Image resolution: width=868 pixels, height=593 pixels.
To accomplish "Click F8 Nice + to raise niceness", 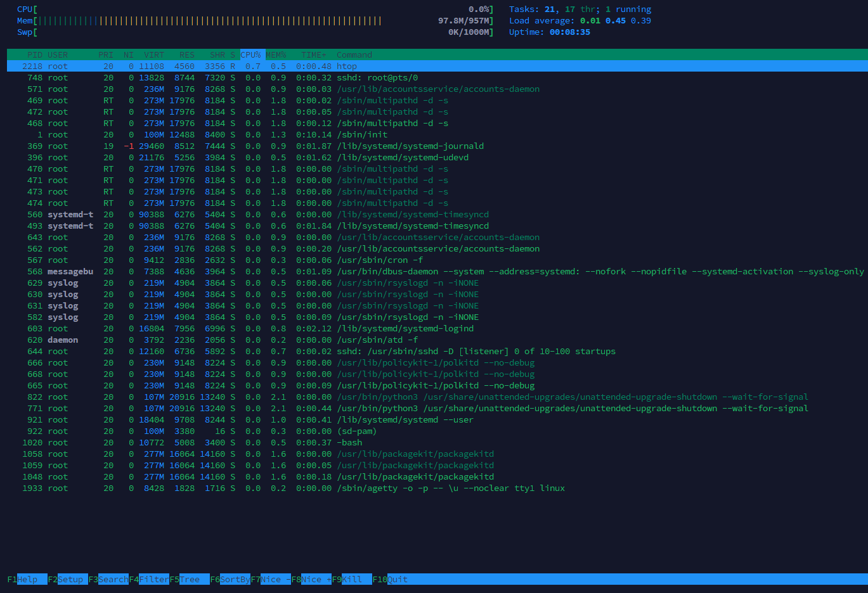I will pyautogui.click(x=311, y=579).
